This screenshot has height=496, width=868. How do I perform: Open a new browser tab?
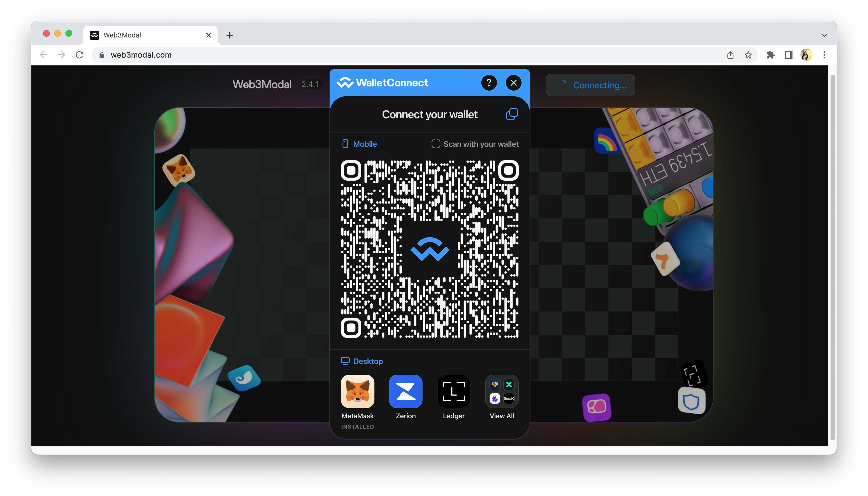point(230,35)
